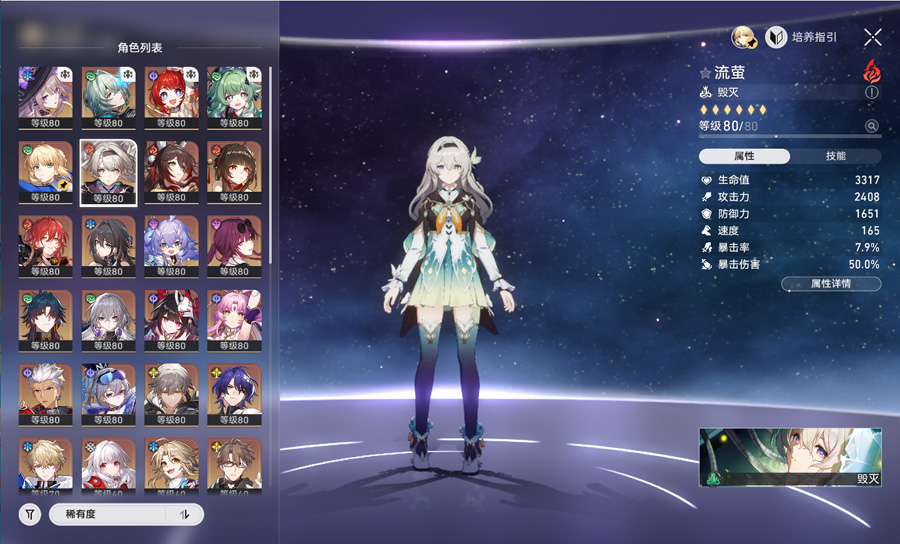Select the witch-hat grey-haired character portrait
This screenshot has height=544, width=900.
tap(45, 98)
